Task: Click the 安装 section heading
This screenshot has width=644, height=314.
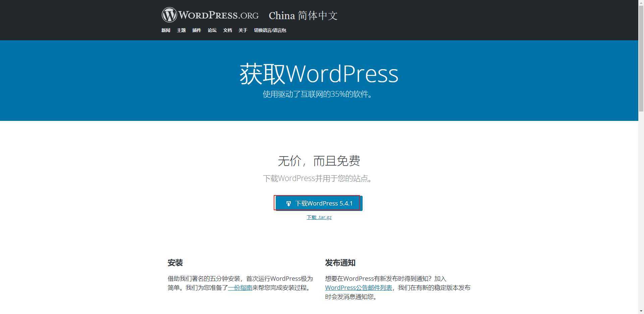Action: tap(175, 263)
